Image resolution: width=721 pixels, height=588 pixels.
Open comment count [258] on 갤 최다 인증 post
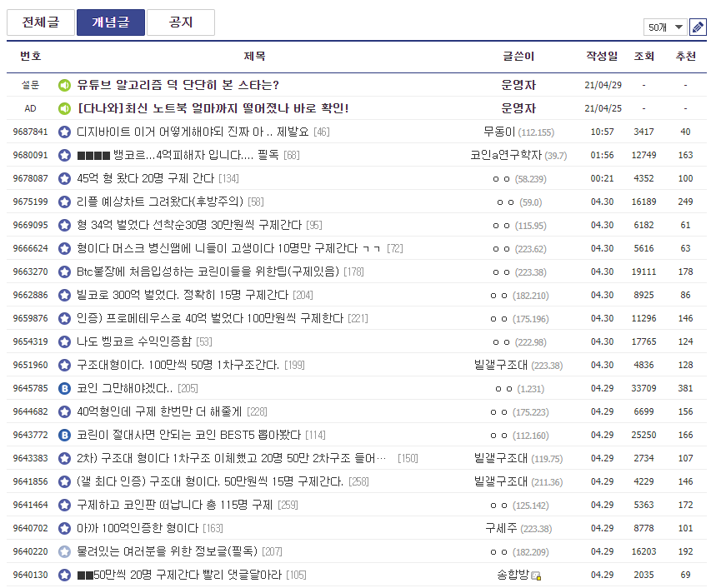click(x=358, y=482)
